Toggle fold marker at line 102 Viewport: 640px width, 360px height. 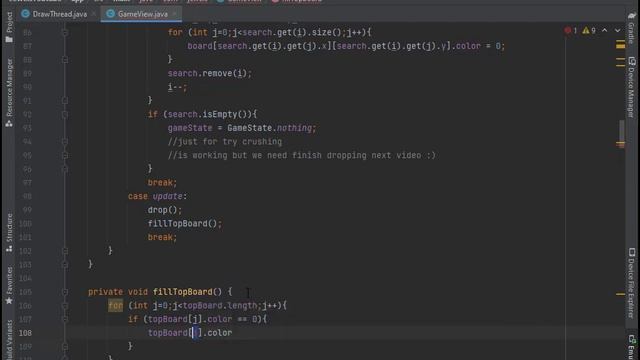tap(65, 251)
